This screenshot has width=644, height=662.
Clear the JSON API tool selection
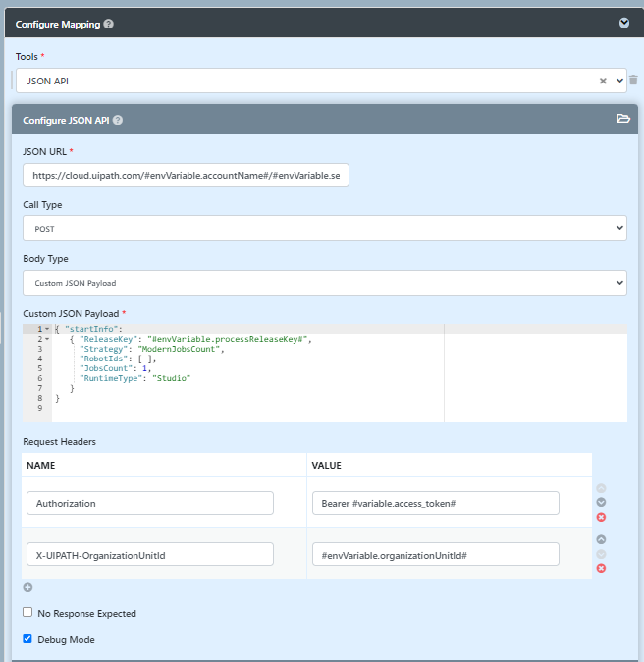(x=603, y=81)
